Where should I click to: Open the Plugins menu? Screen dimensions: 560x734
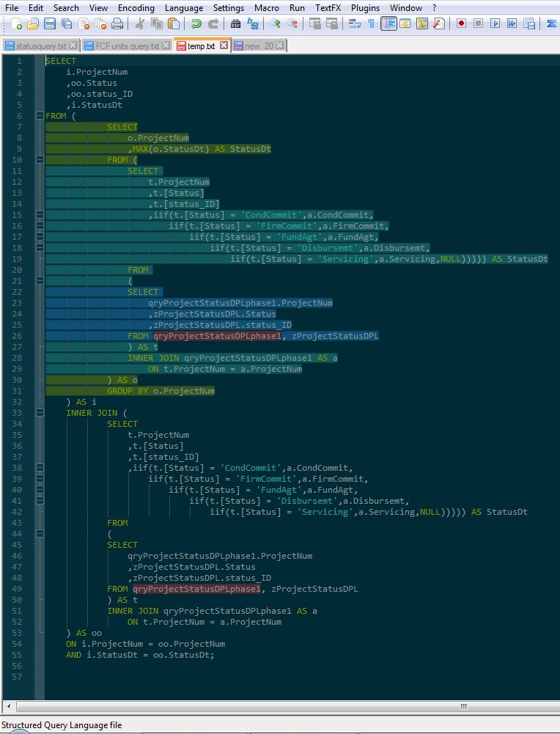(365, 8)
